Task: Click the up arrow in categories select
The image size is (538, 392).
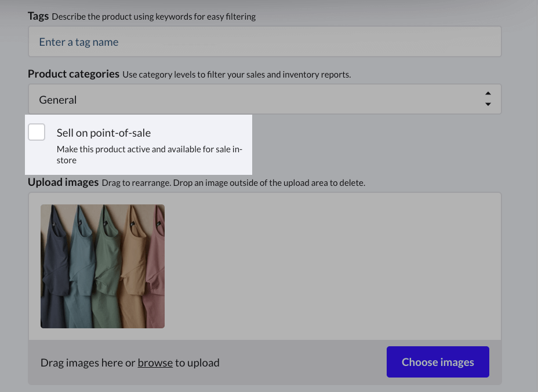Action: (488, 94)
